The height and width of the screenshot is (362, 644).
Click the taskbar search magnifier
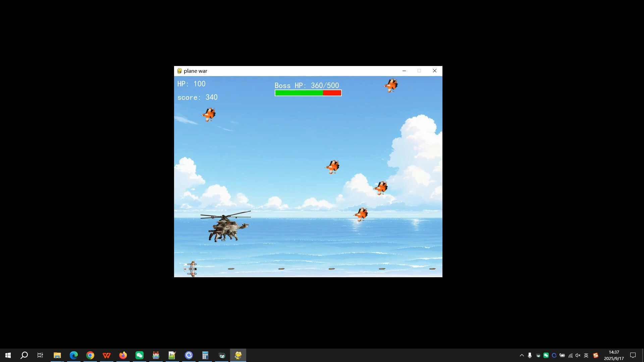(x=24, y=355)
